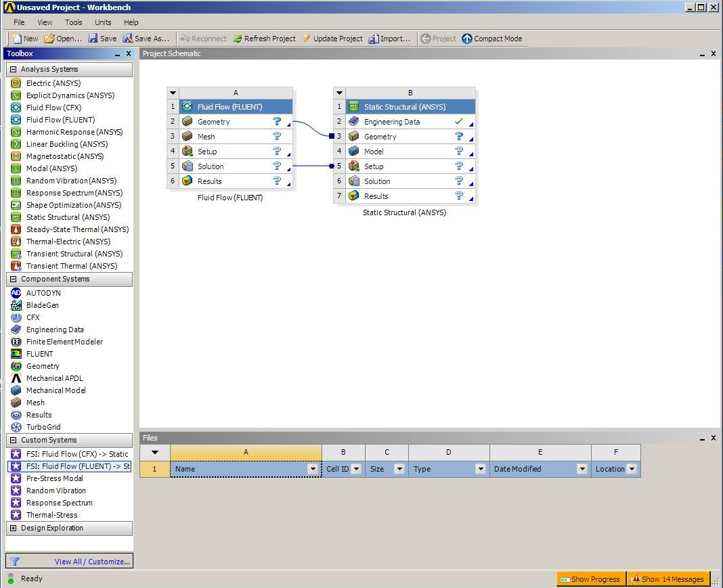Click the Geometry cell icon in system A

pyautogui.click(x=188, y=121)
